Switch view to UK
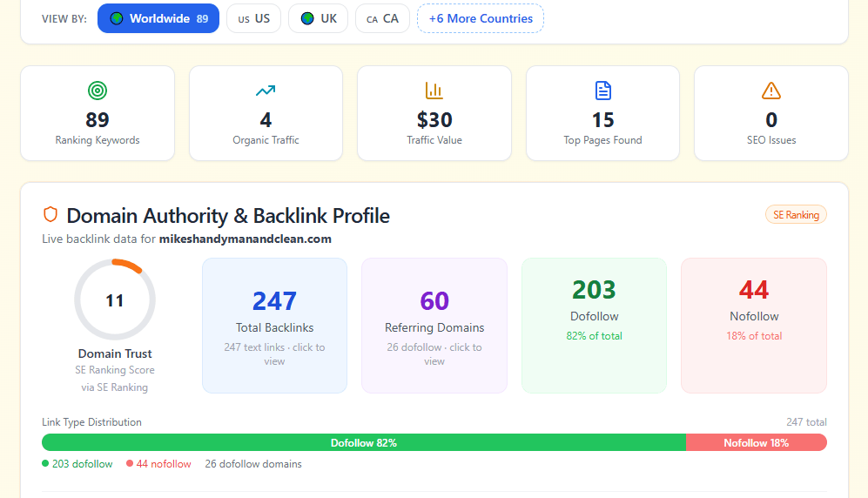 [x=319, y=18]
